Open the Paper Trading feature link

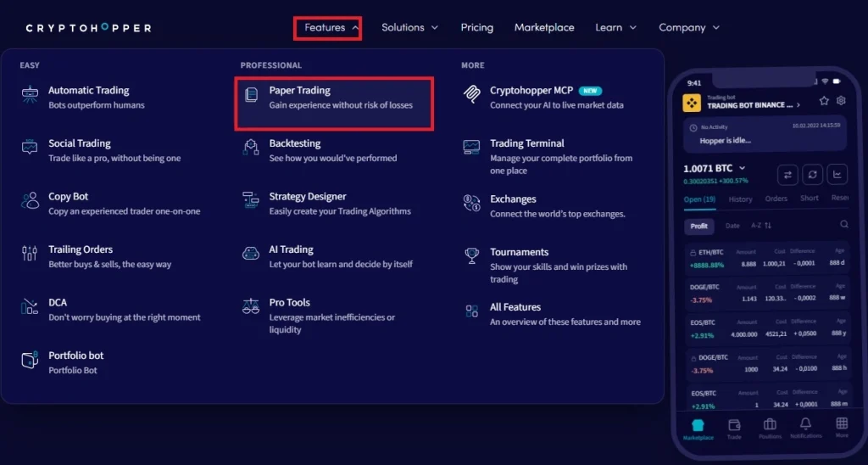pyautogui.click(x=334, y=104)
